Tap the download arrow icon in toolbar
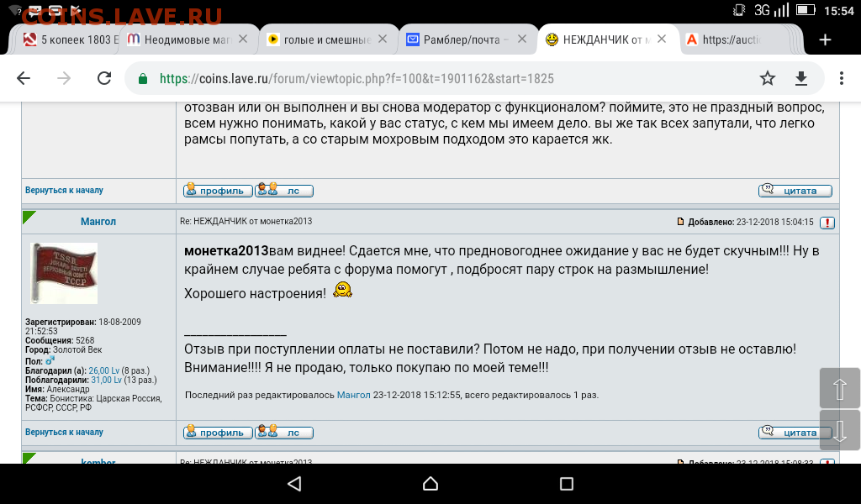861x504 pixels. (x=801, y=78)
